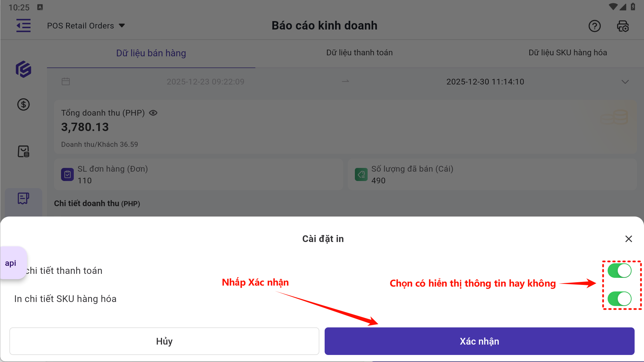Open the dollar cashier sidebar icon

[x=23, y=105]
